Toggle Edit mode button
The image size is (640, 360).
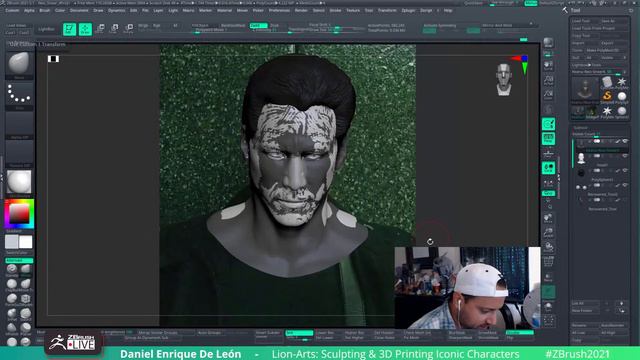(69, 29)
